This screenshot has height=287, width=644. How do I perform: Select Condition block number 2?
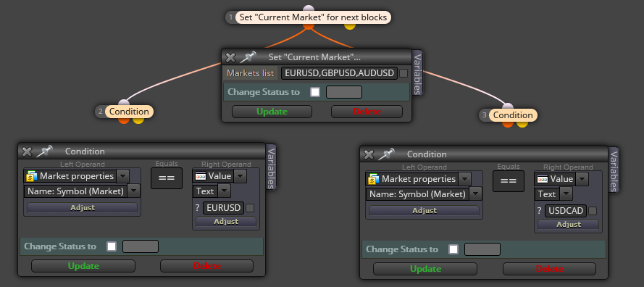(129, 112)
